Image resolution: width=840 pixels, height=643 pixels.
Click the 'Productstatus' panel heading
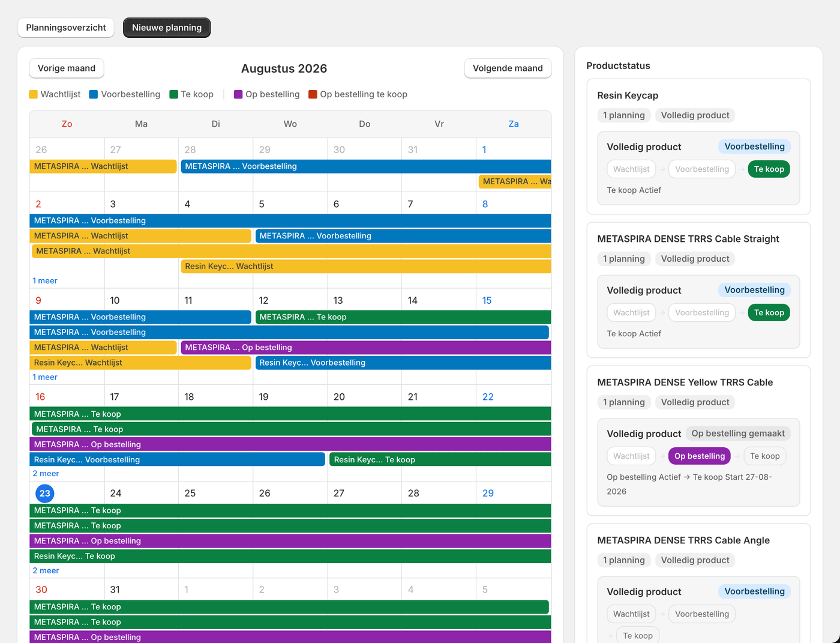coord(618,66)
